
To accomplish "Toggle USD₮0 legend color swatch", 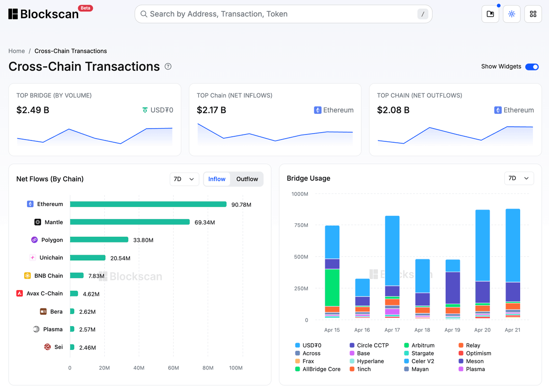I will pos(298,345).
